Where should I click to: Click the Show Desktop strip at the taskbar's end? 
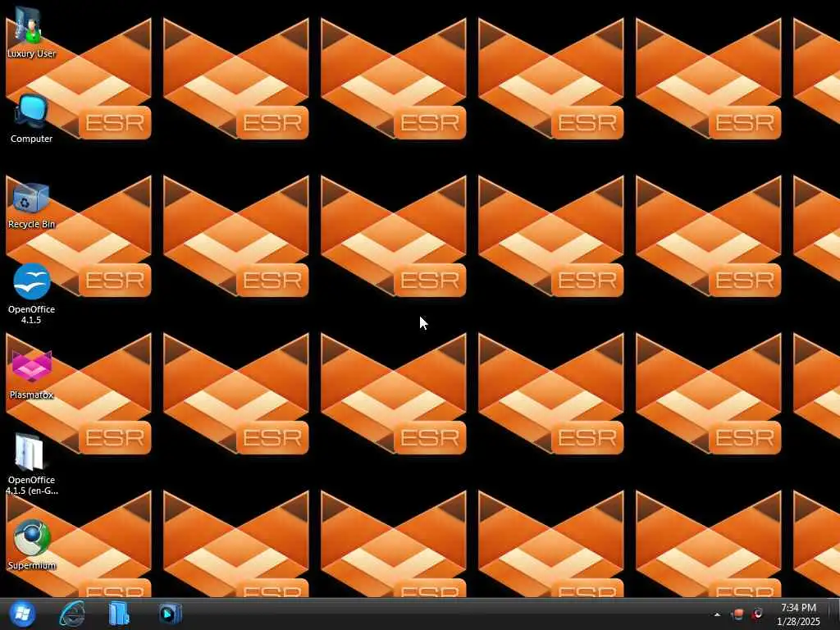(x=834, y=614)
